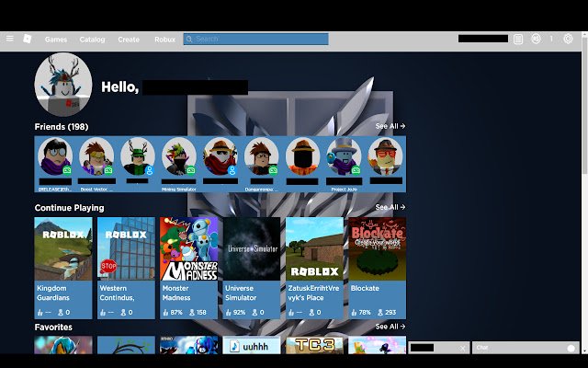Click blue studio badge on red scarf friend
This screenshot has height=368, width=588.
(x=232, y=170)
